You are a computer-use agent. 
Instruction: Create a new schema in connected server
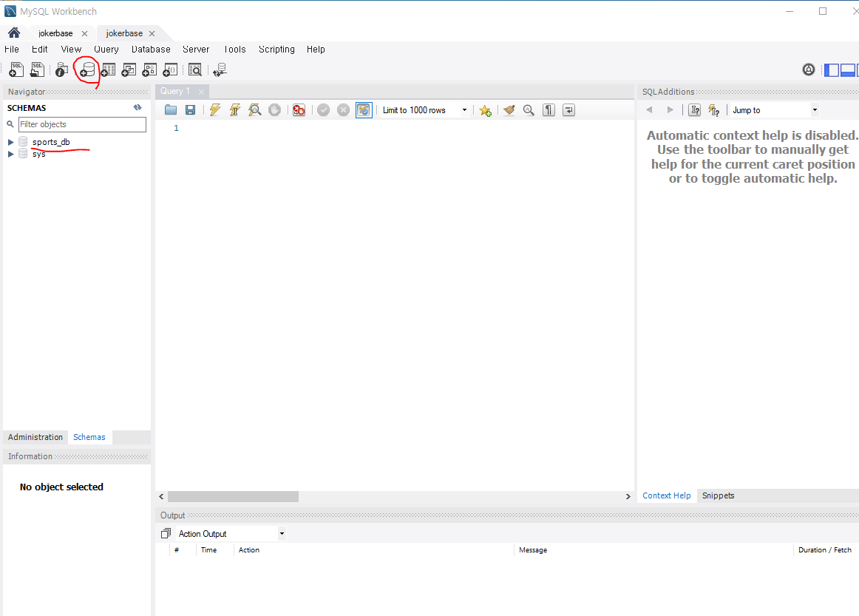[87, 70]
